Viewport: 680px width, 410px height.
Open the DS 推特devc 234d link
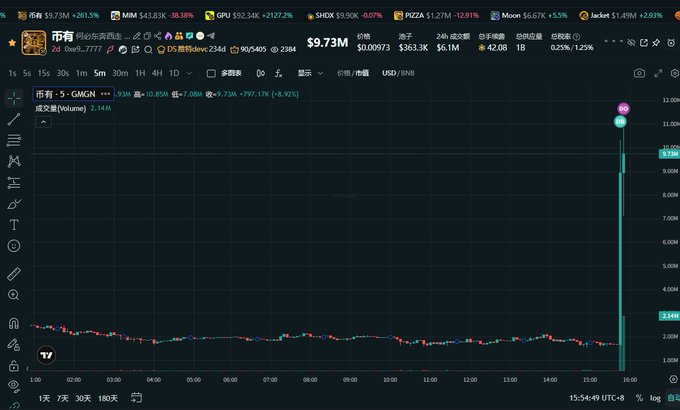pyautogui.click(x=191, y=49)
